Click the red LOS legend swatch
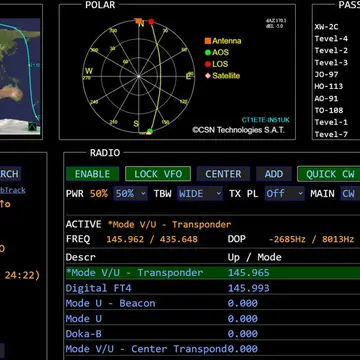 [x=208, y=64]
